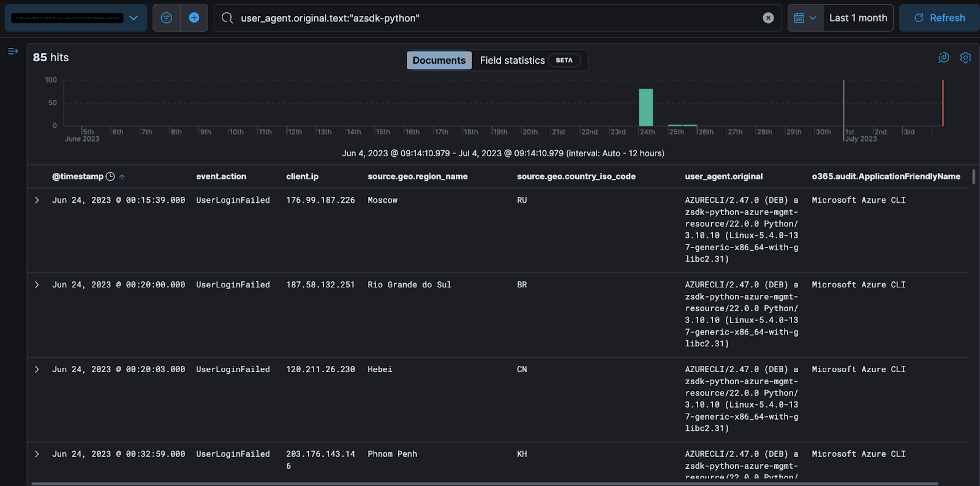This screenshot has height=486, width=980.
Task: Expand the Rio Grande do Sul row
Action: coord(37,285)
